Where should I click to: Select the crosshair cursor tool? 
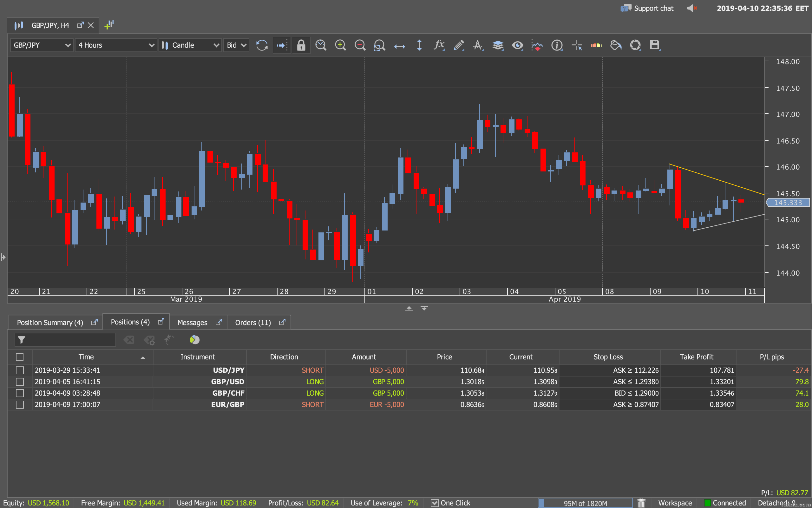(577, 45)
